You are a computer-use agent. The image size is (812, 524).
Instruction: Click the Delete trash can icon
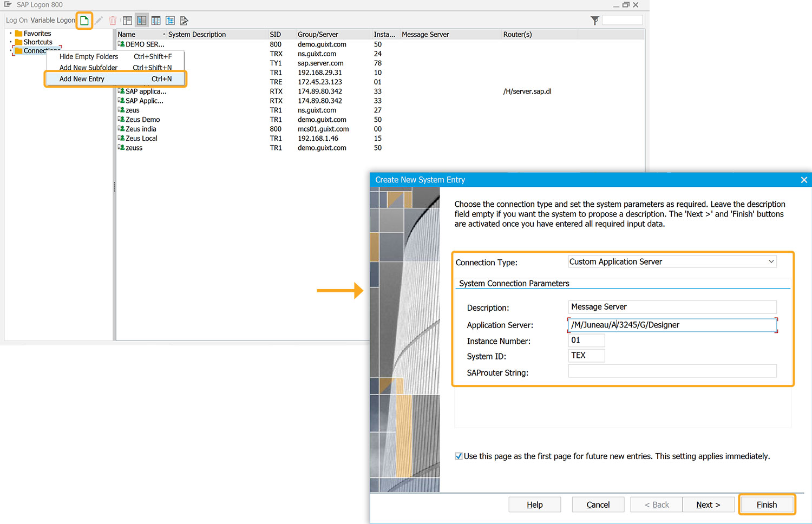[x=113, y=21]
